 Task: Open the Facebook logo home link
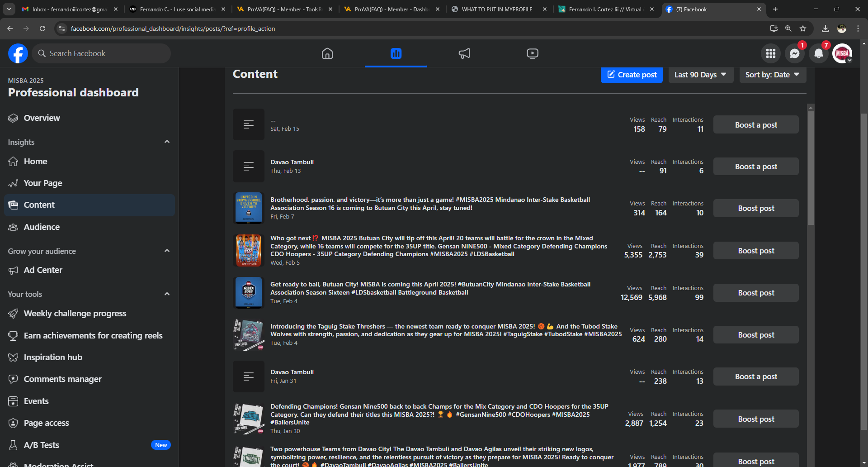[18, 53]
